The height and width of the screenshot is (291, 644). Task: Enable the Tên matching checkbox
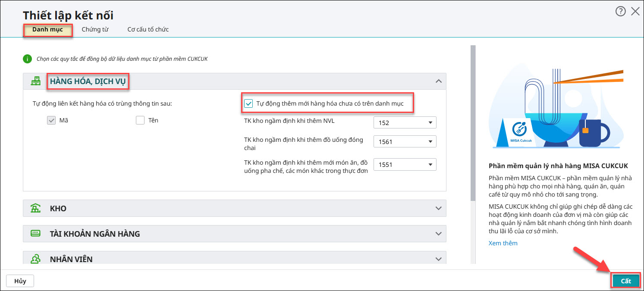pos(140,121)
